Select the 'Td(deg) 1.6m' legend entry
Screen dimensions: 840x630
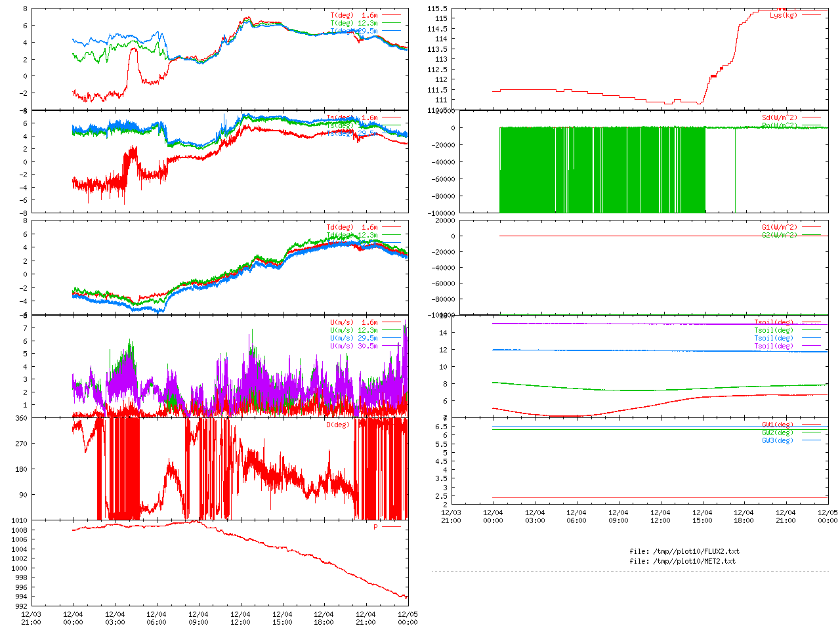[352, 227]
